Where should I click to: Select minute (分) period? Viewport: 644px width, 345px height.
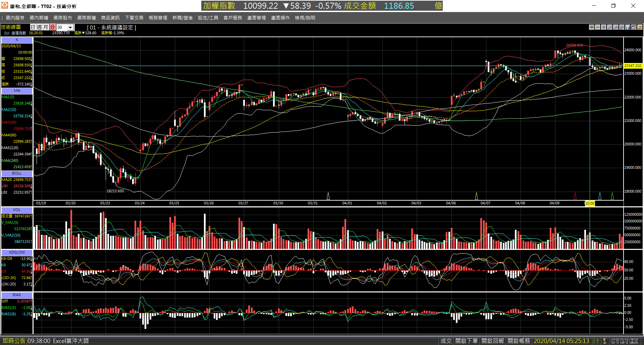(52, 27)
